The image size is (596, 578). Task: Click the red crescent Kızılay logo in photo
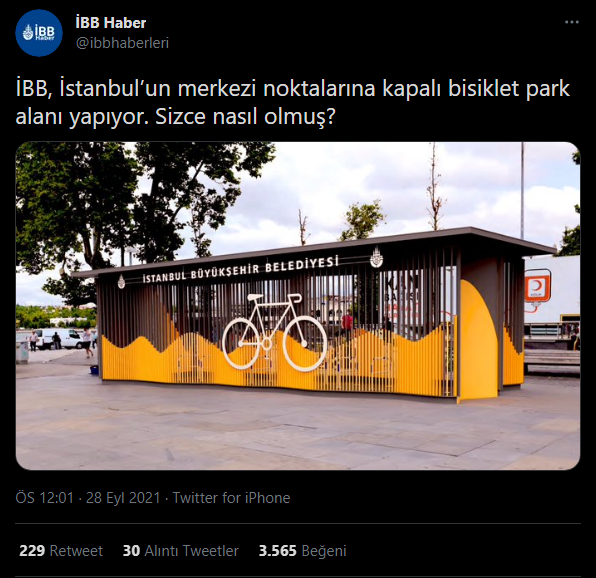tap(537, 286)
